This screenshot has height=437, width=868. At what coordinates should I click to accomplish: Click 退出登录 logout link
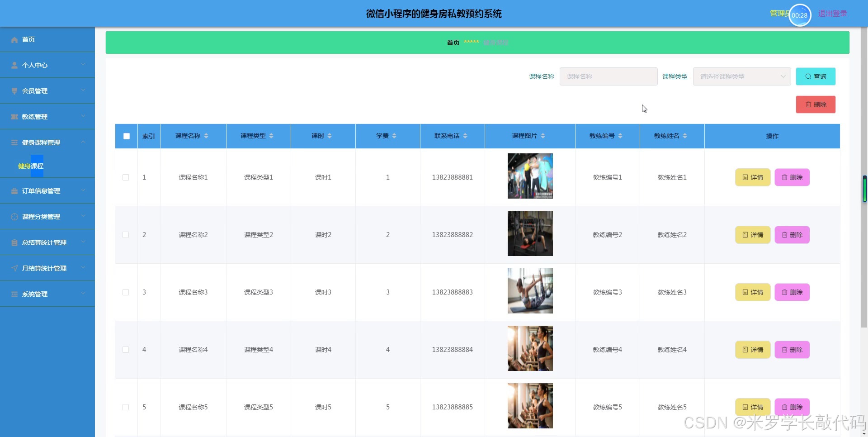click(832, 14)
